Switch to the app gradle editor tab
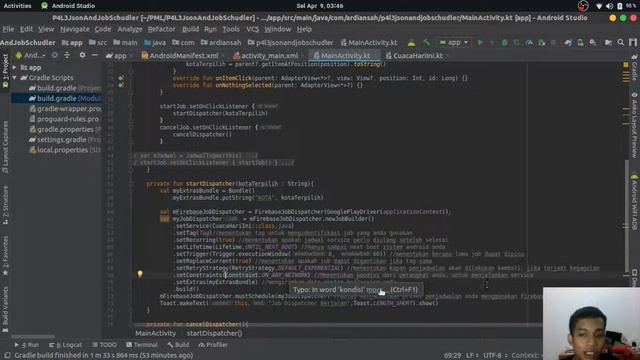Viewport: 640px width, 360px height. click(116, 56)
